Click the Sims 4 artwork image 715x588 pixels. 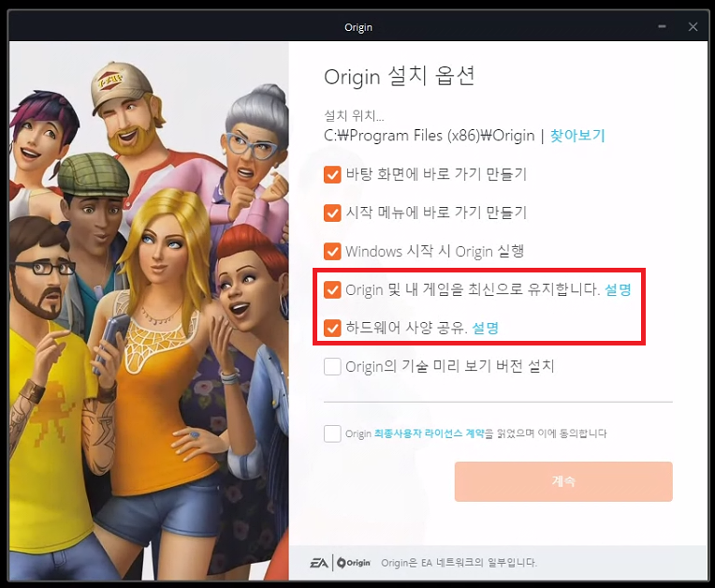[x=149, y=311]
